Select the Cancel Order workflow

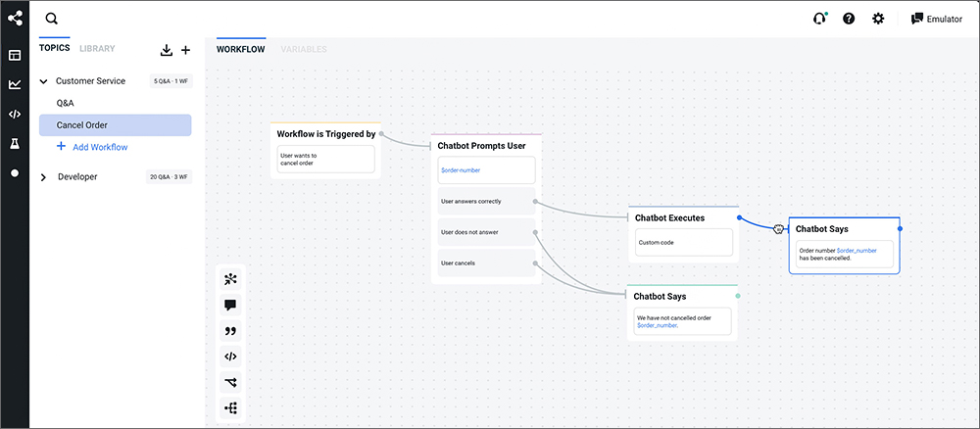[115, 125]
